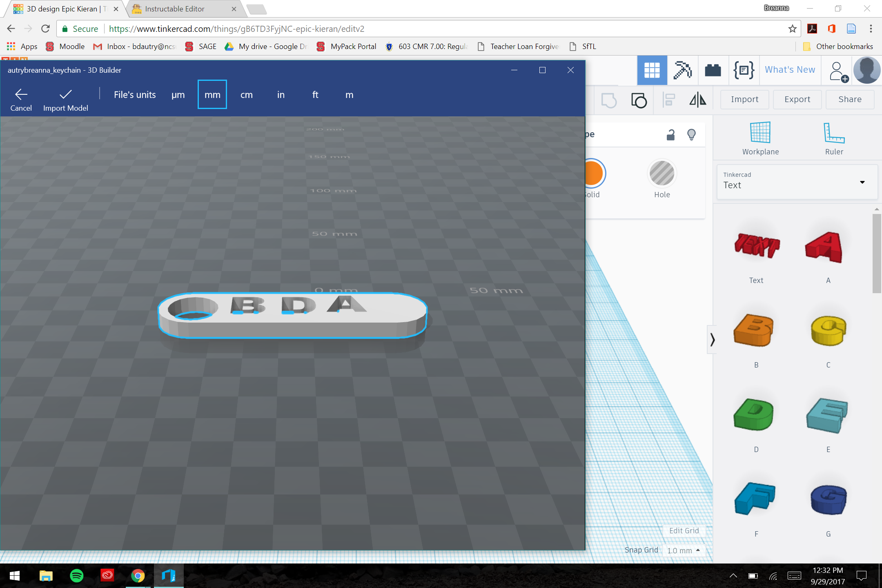Collapse the shapes panel with the chevron arrow

(x=713, y=339)
